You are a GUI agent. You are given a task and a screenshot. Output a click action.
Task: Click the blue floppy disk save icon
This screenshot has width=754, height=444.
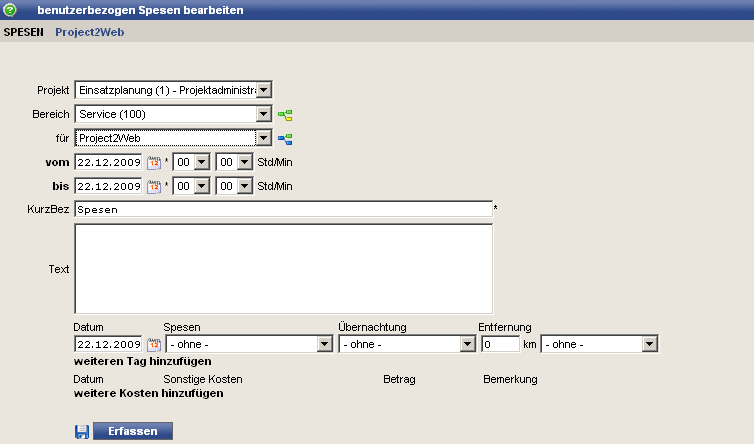click(82, 431)
